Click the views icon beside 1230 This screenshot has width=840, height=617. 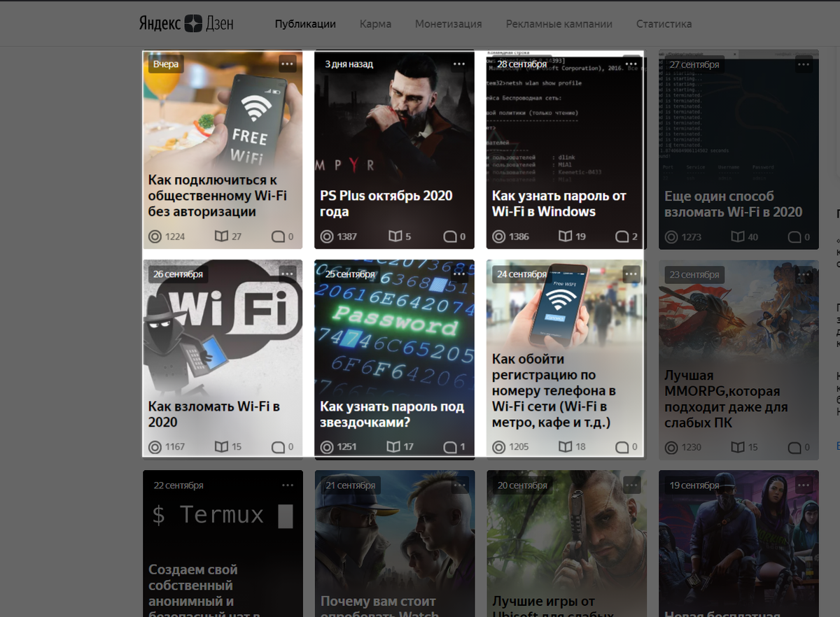[671, 447]
